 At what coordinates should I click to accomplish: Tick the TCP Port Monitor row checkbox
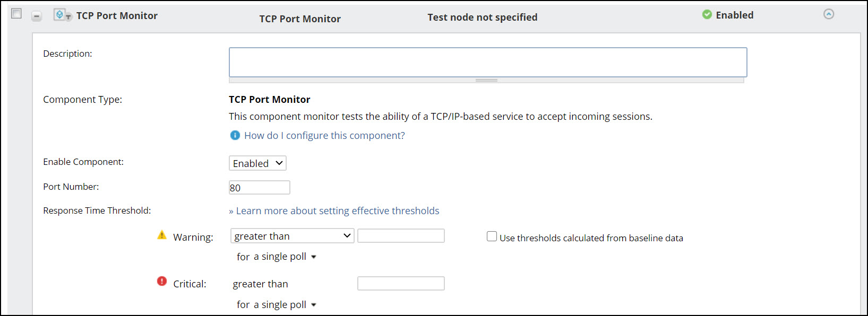pos(16,13)
